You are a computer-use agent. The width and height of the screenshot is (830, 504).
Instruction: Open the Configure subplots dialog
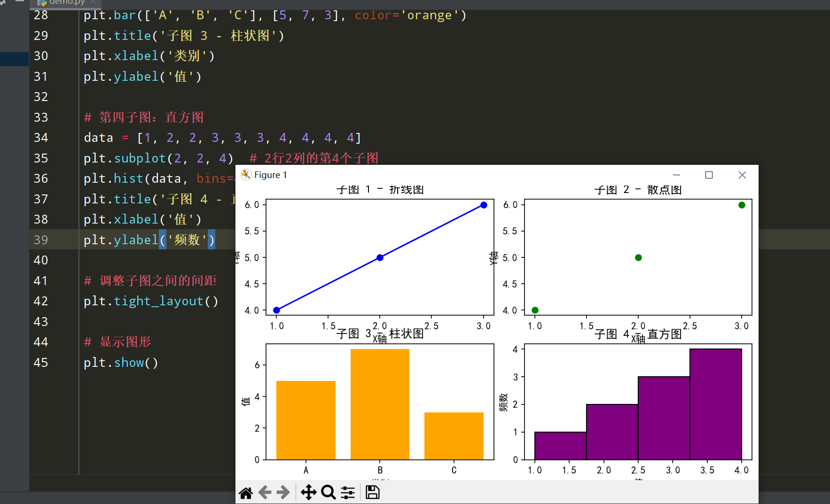348,493
